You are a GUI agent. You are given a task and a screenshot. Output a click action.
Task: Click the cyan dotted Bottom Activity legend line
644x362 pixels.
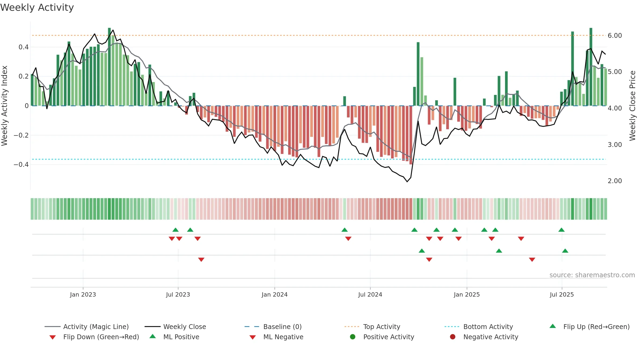(x=452, y=327)
